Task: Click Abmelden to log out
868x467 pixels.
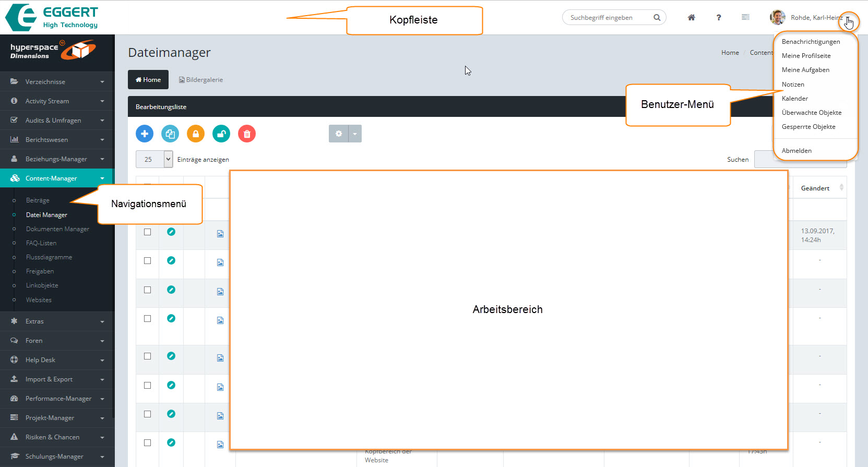Action: click(796, 151)
